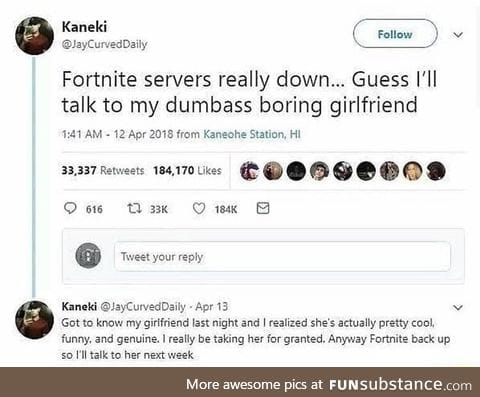View the 33,337 Retweets list
Image resolution: width=480 pixels, height=397 pixels.
[x=103, y=171]
